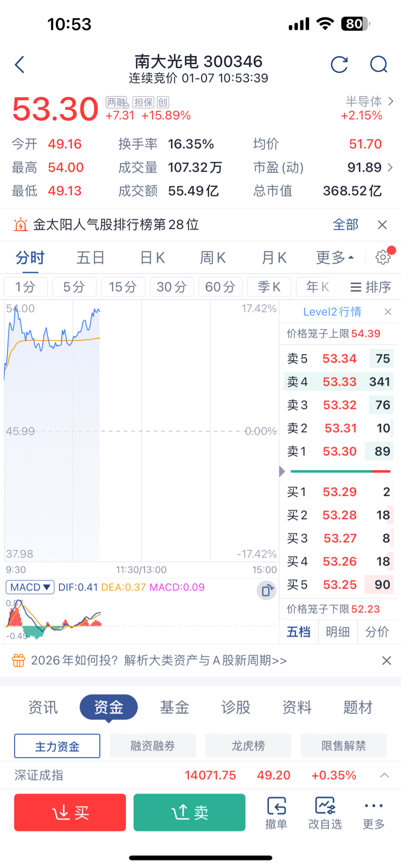Open the 2026年如何投 promo link

point(159,661)
